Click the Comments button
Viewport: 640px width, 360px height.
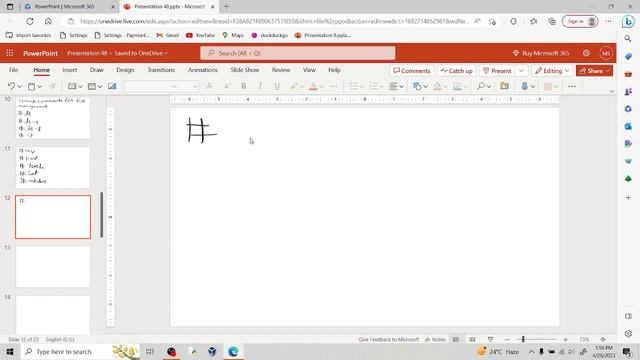(411, 71)
